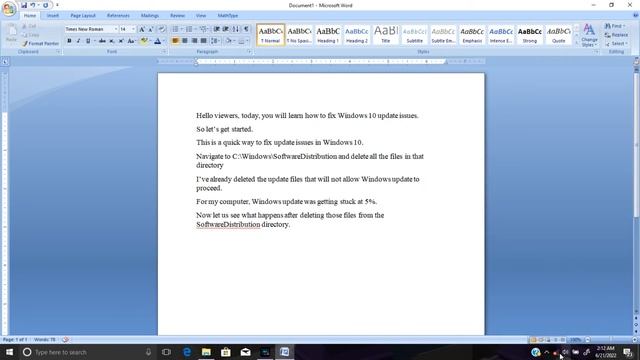Click the Replace button
This screenshot has height=360, width=640.
[617, 35]
